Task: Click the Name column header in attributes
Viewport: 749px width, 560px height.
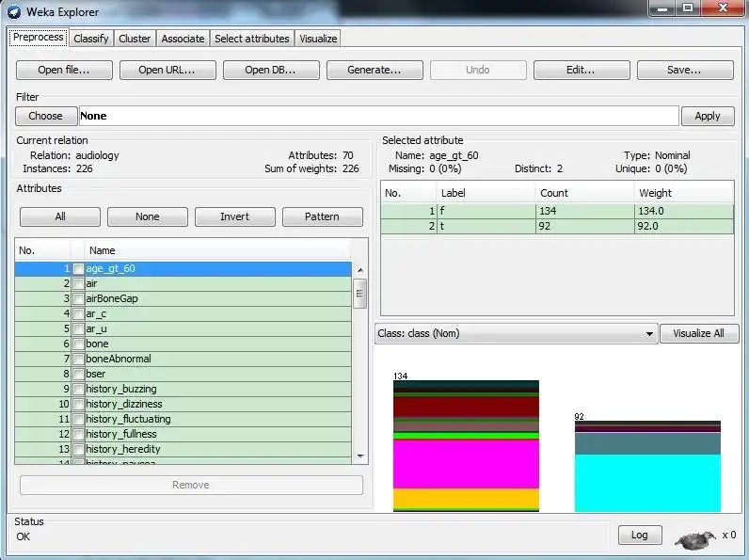Action: [x=217, y=250]
